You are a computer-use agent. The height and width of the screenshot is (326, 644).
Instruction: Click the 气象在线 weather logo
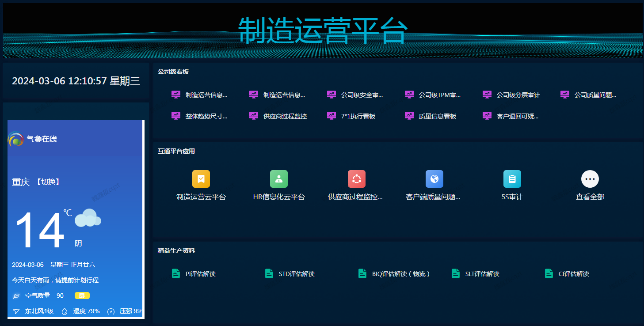[x=32, y=139]
